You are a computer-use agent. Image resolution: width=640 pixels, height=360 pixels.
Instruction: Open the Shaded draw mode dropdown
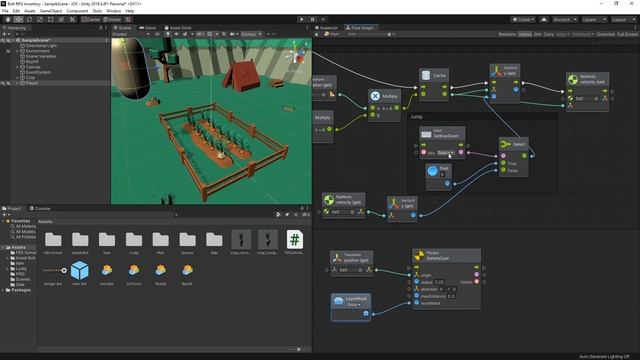[x=131, y=34]
